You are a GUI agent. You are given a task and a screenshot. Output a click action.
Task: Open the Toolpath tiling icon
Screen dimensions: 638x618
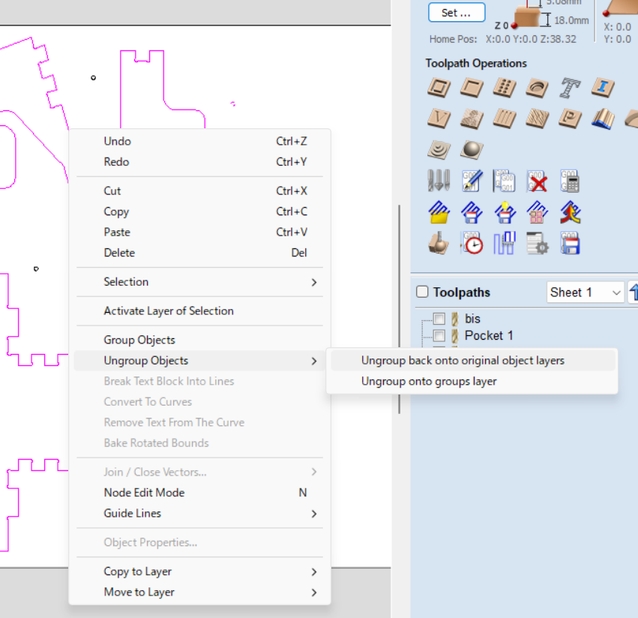505,243
